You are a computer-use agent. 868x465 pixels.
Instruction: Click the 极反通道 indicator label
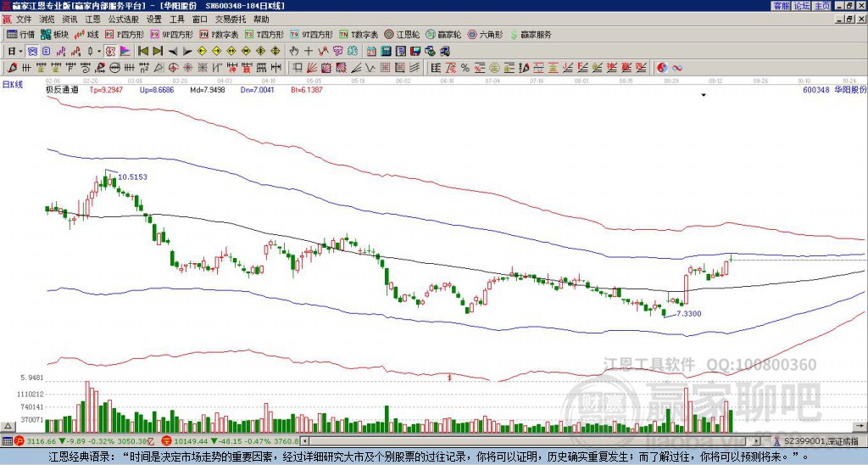pos(62,90)
